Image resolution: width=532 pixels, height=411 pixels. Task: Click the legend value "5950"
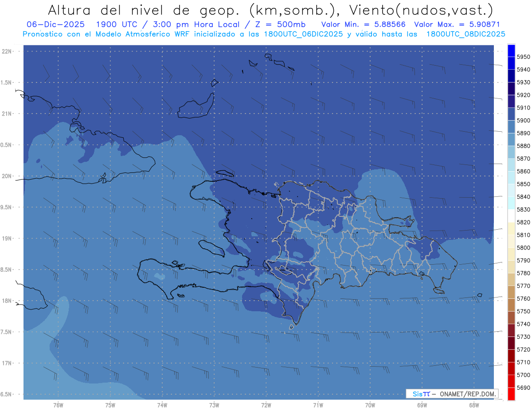(523, 57)
